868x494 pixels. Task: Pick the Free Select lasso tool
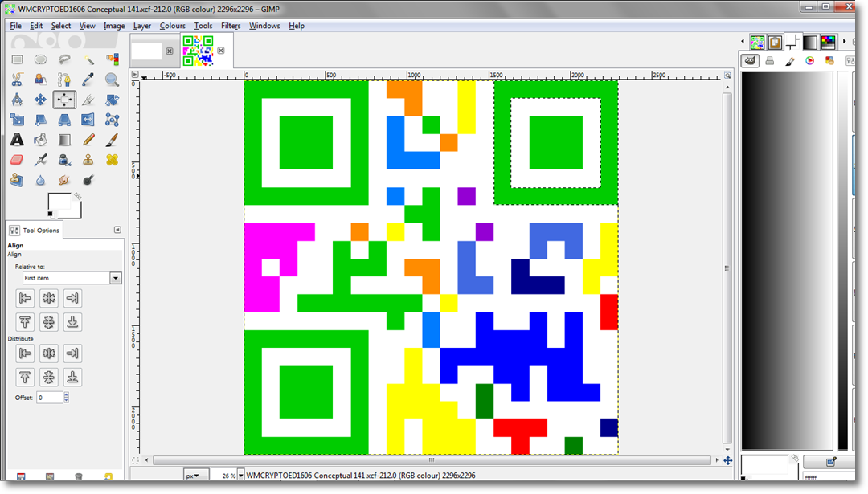64,59
